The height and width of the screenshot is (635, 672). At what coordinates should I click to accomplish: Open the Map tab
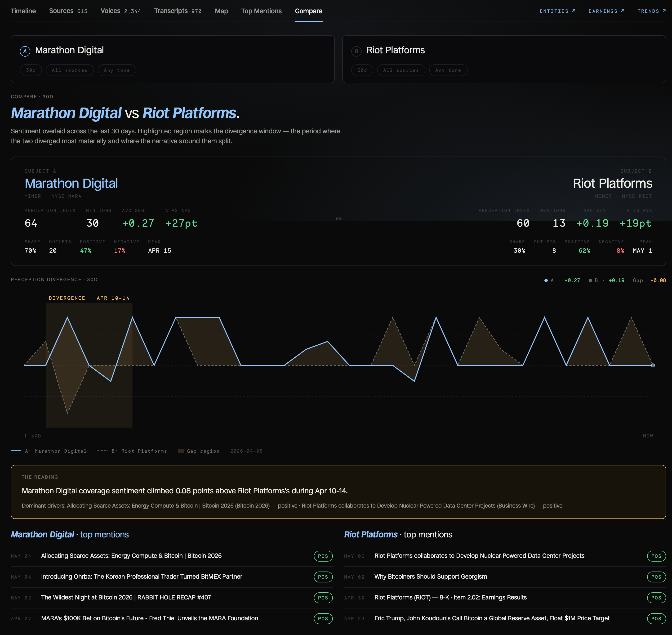[x=222, y=11]
